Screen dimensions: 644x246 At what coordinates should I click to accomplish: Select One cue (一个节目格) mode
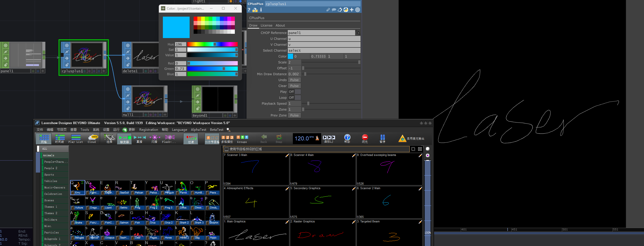[212, 139]
